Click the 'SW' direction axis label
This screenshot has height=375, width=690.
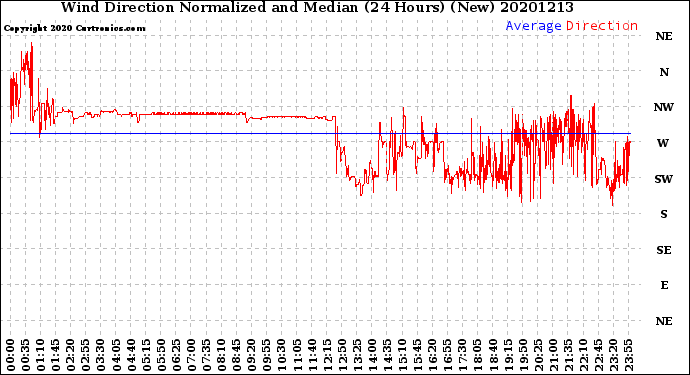click(x=663, y=179)
